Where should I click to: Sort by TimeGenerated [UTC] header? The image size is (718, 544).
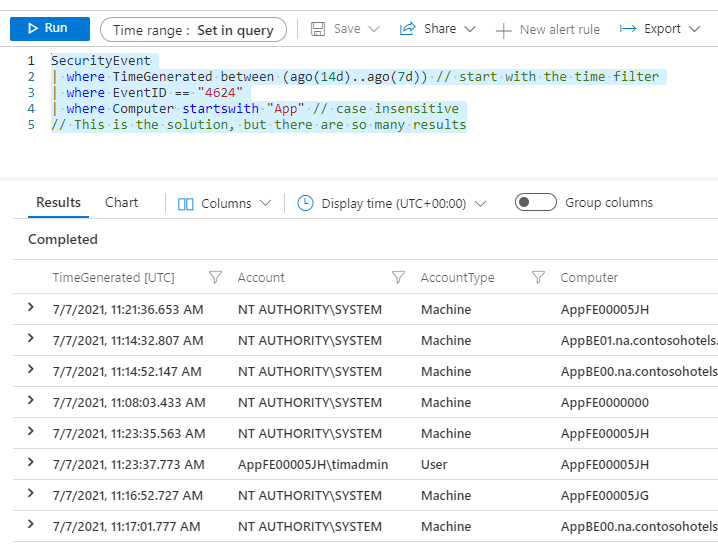(114, 277)
